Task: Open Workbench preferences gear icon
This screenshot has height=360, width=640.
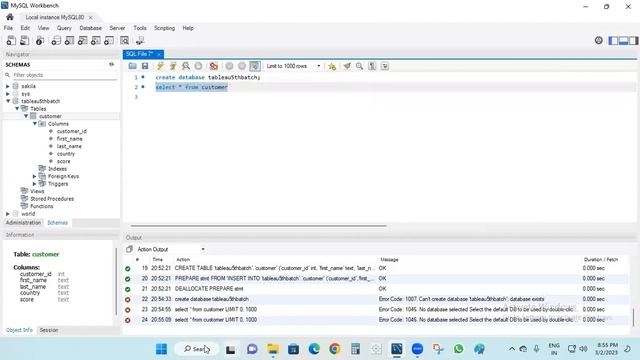Action: point(598,40)
